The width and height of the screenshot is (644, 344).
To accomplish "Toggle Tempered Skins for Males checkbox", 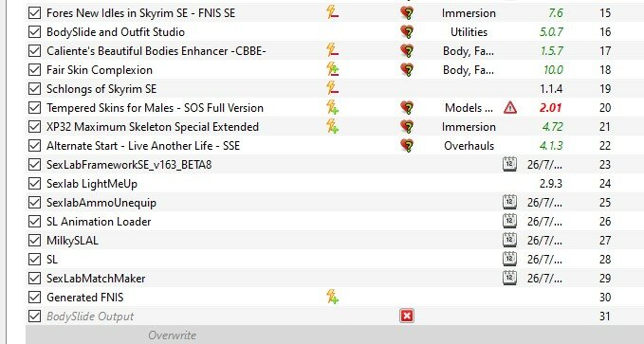I will (x=34, y=107).
